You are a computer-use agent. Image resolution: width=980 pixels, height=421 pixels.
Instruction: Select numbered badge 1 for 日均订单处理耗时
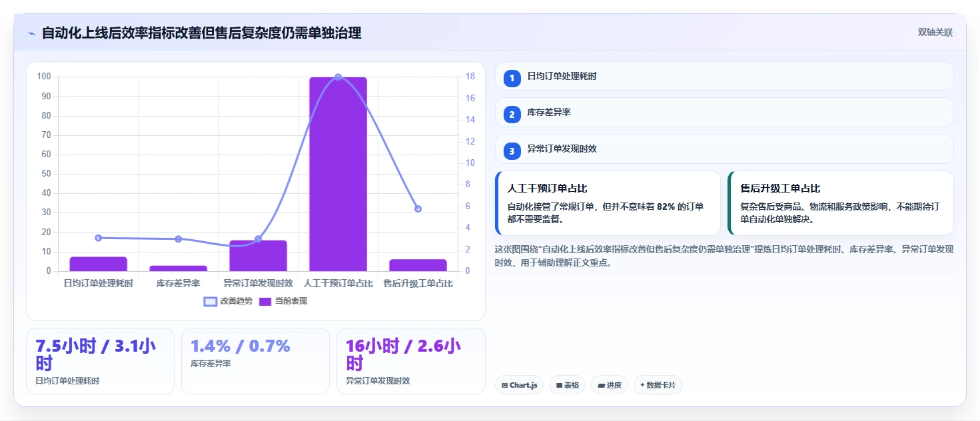(512, 79)
